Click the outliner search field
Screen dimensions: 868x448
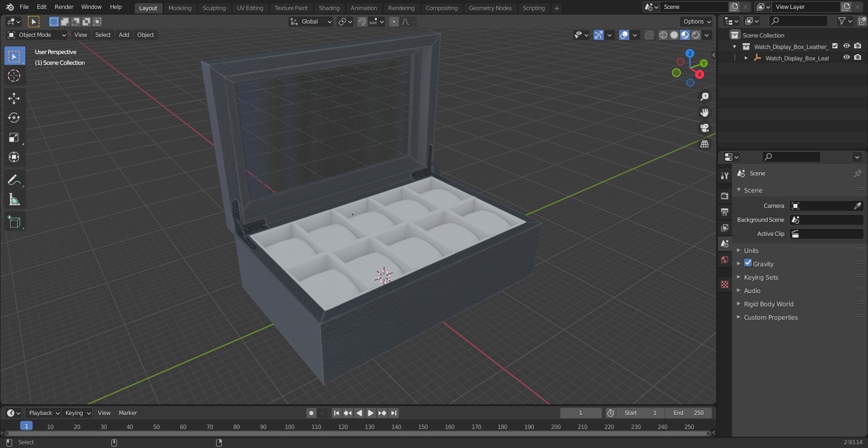798,21
